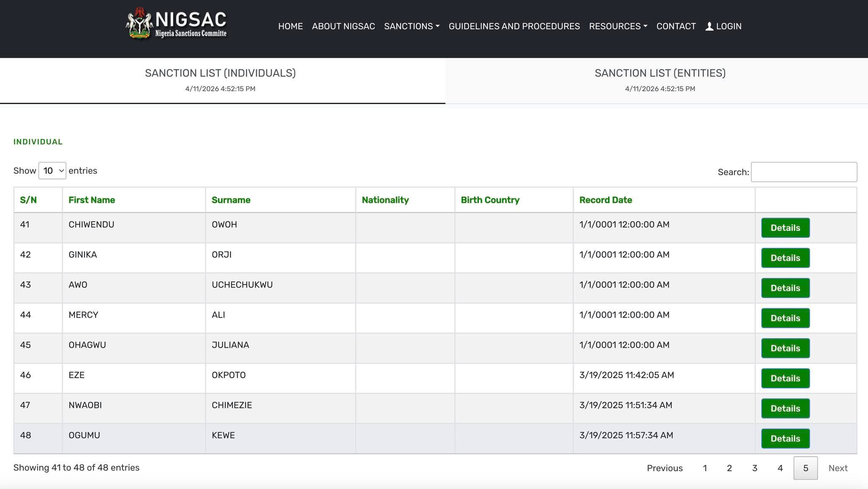Go to the HOME page
Screen dimensions: 868x489
[x=290, y=26]
